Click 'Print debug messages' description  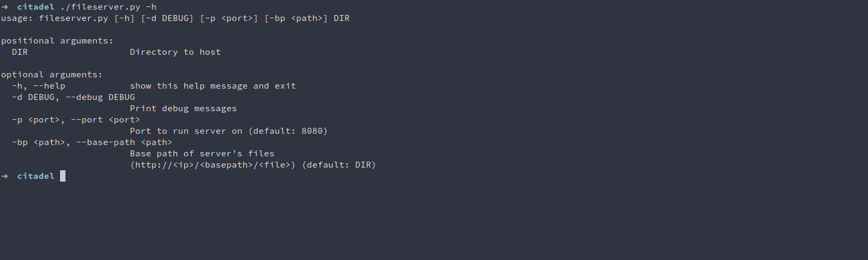click(183, 109)
